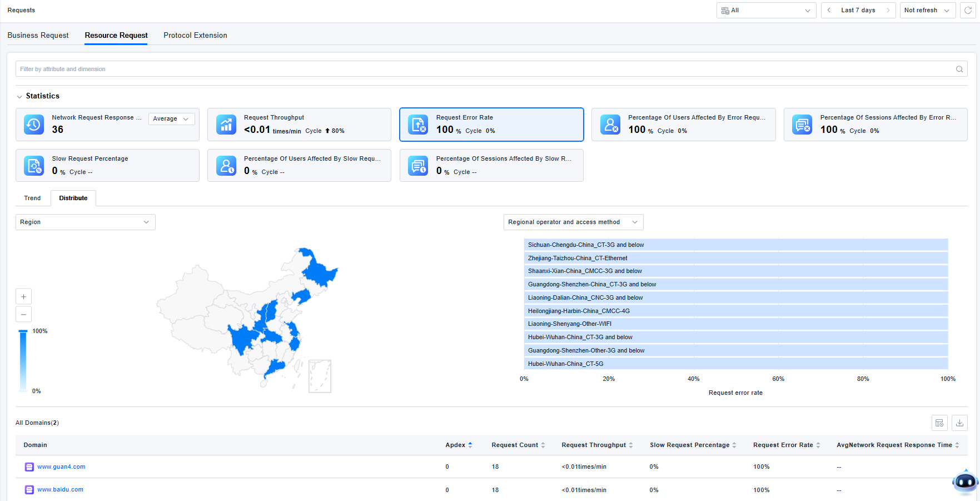Click the map zoom out minus button

pyautogui.click(x=23, y=314)
